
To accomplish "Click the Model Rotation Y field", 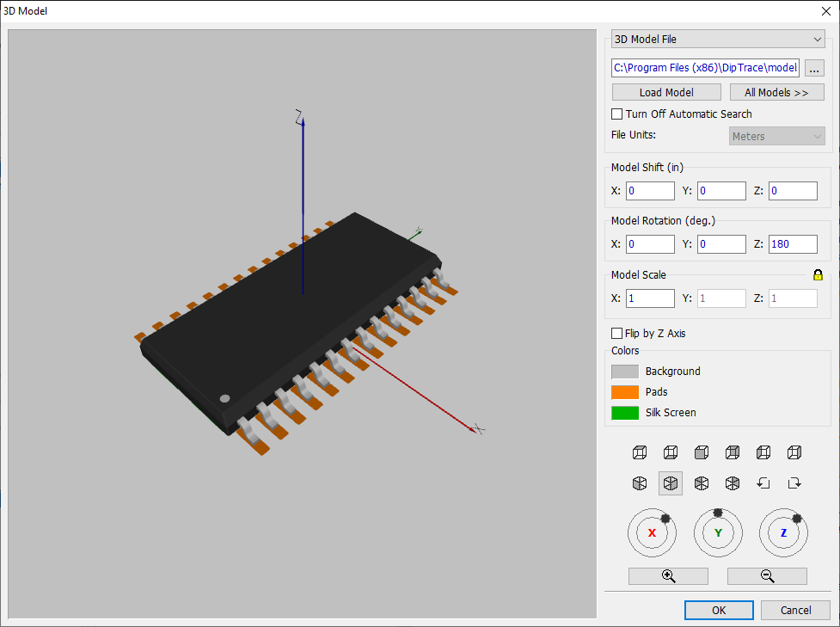I will pyautogui.click(x=721, y=244).
